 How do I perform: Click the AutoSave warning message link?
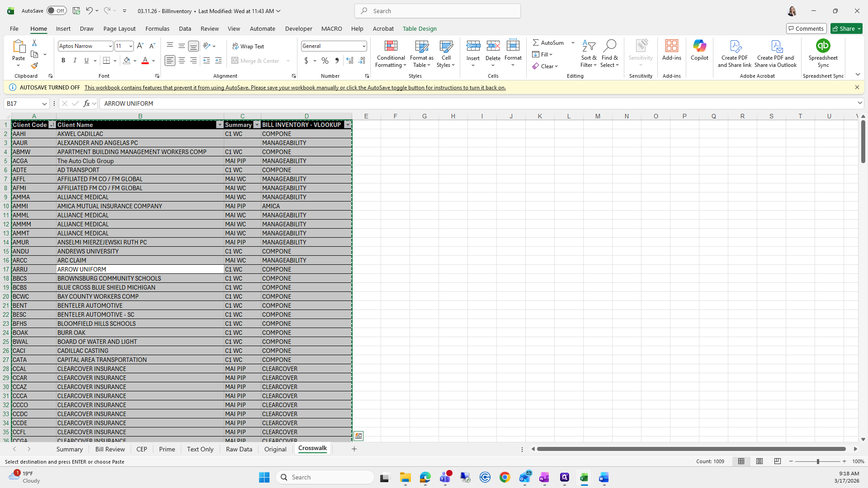click(x=295, y=88)
